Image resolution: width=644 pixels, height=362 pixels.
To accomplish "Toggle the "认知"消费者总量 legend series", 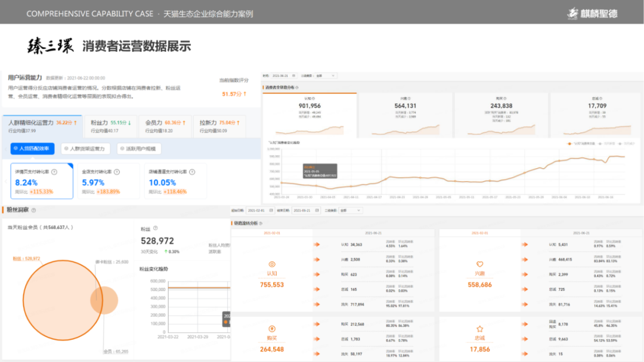I will click(x=581, y=144).
